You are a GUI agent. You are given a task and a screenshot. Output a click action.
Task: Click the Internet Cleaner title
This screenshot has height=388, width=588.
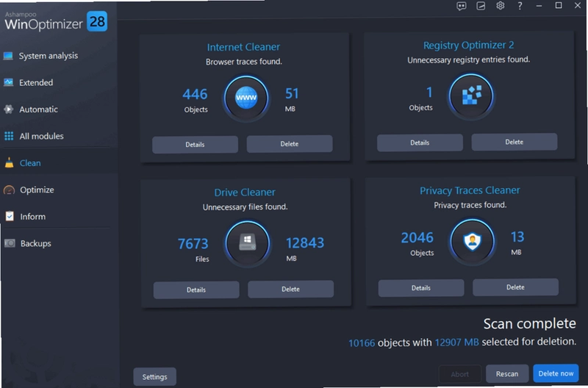tap(243, 47)
